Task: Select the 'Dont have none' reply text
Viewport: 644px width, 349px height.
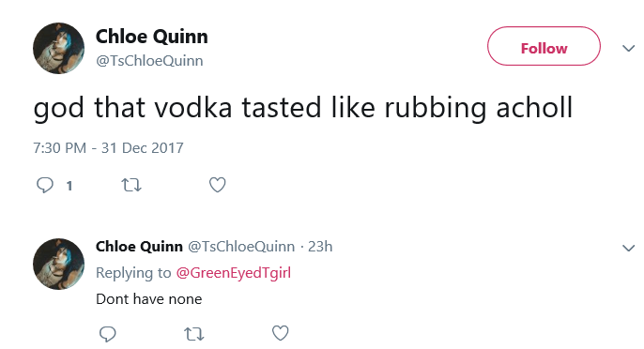Action: tap(148, 299)
